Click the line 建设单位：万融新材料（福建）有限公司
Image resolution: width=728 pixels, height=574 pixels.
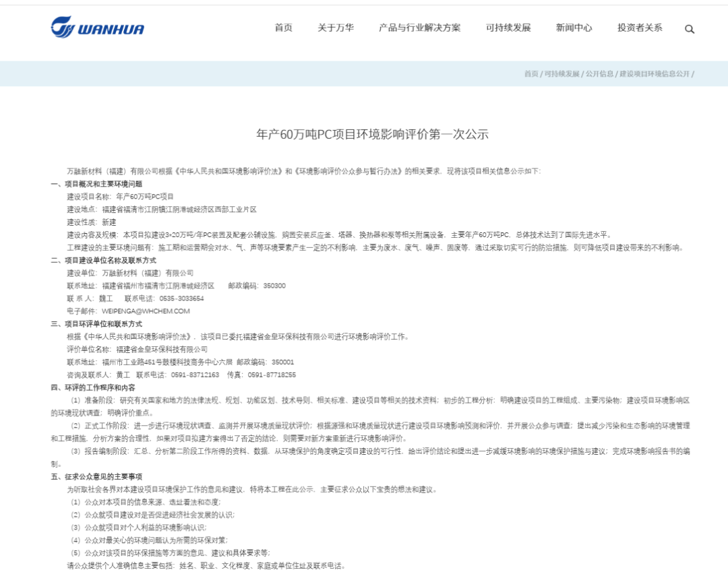pos(131,273)
